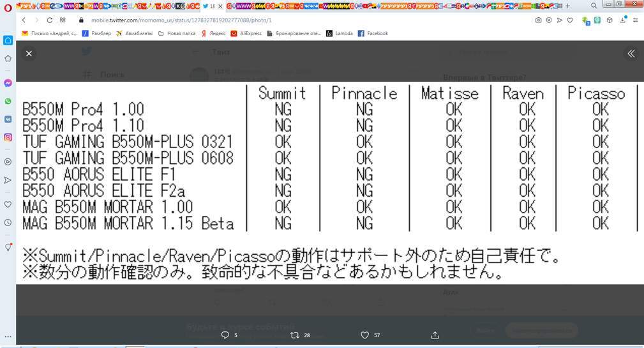Send page to My Flow icon in address bar

coord(559,20)
